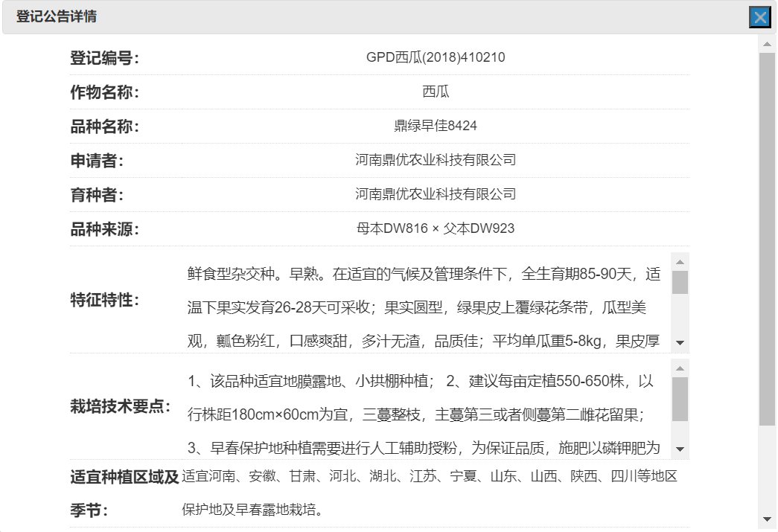Viewport: 778px width, 532px height.
Task: Click variety name 鼎绿早佳8424
Action: tap(436, 126)
